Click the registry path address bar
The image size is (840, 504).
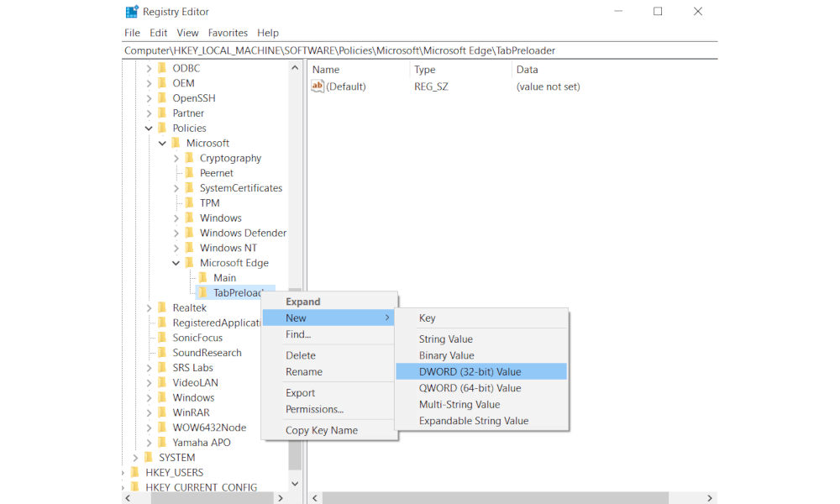(x=419, y=50)
